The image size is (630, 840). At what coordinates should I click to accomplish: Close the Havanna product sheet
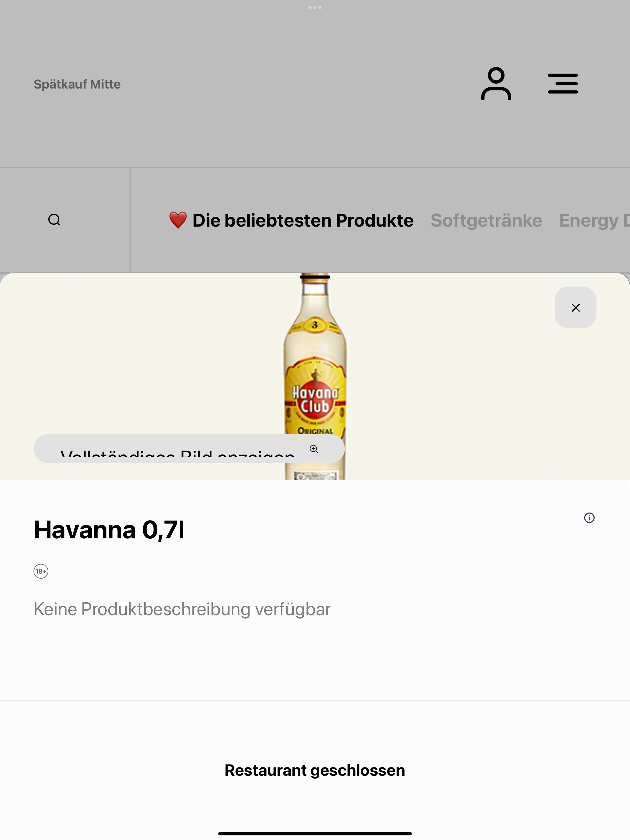point(575,307)
